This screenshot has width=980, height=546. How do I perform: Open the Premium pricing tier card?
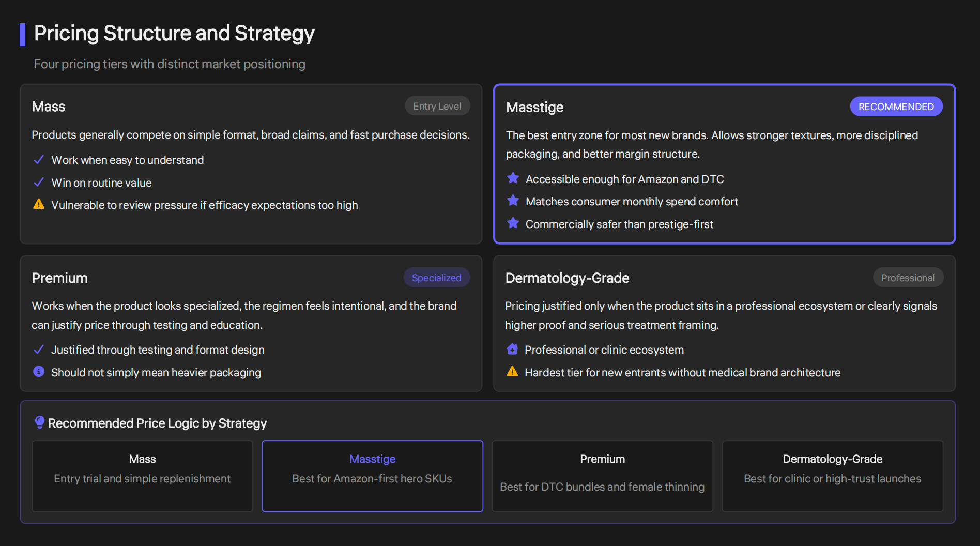pyautogui.click(x=250, y=324)
